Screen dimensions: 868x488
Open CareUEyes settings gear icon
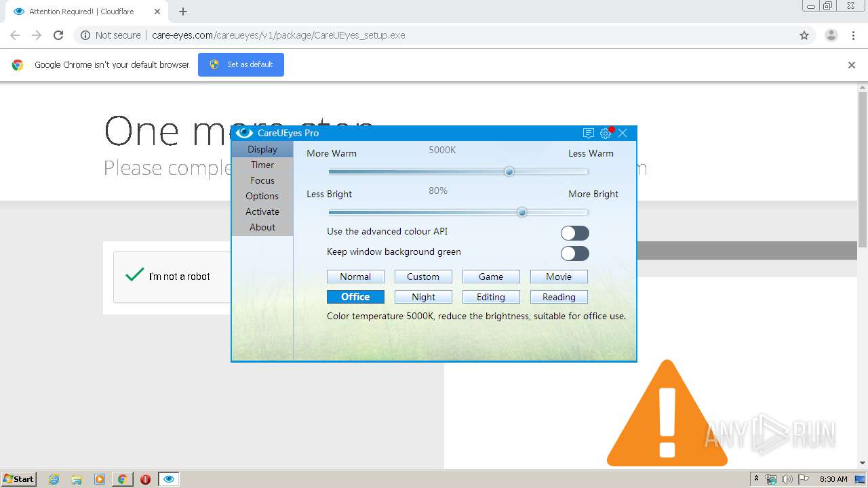(606, 134)
